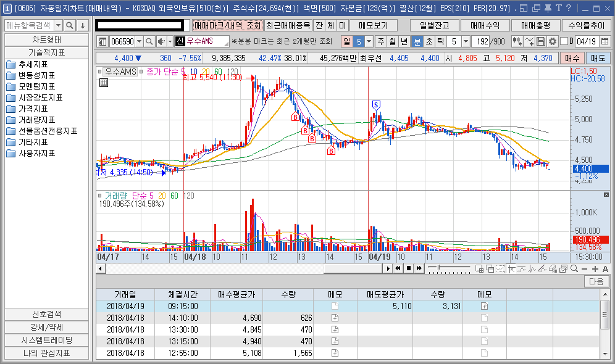This screenshot has height=364, width=615.
Task: Click the trend line drawing tool
Action: pyautogui.click(x=542, y=268)
